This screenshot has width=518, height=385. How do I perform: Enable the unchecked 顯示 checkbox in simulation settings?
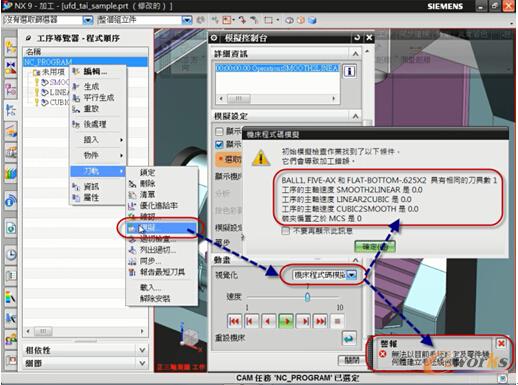[219, 131]
